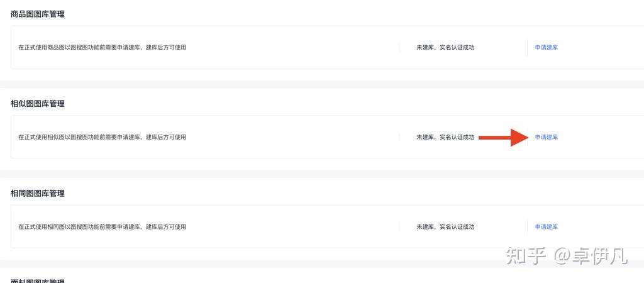The image size is (644, 283).
Task: Select the 商品图图库管理 section heading
Action: click(38, 14)
